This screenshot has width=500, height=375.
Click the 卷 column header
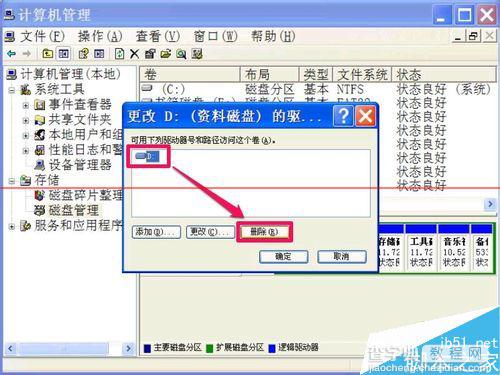pos(190,74)
